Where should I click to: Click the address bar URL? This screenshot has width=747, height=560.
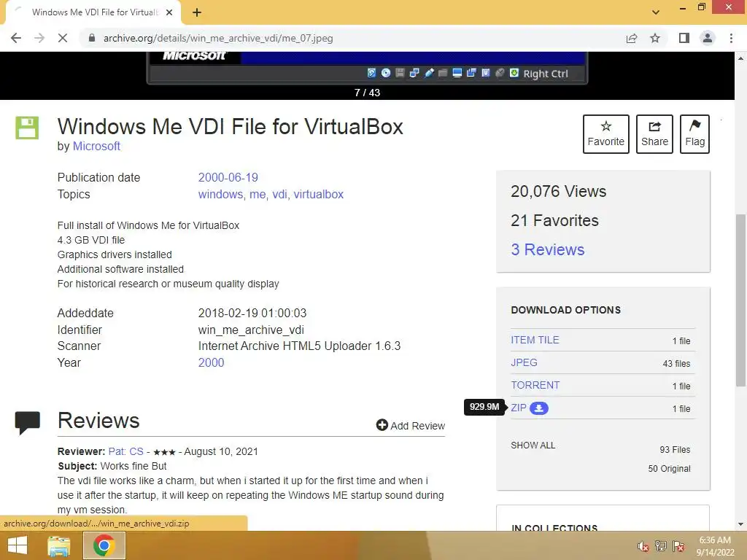click(x=218, y=38)
